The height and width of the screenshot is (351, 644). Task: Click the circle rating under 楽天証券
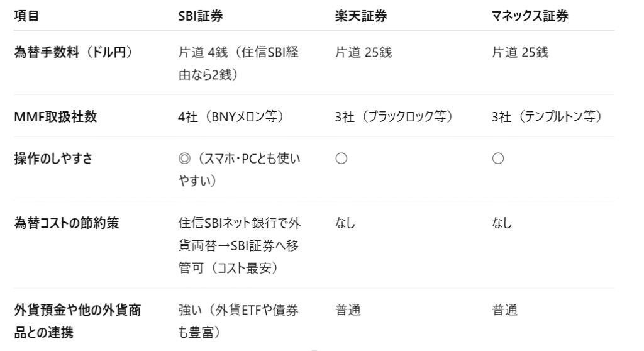coord(341,159)
